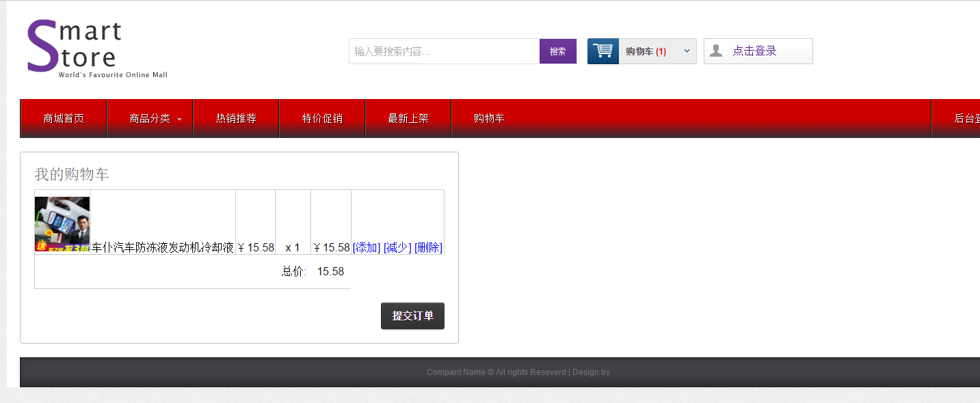Click the antifreeze product thumbnail image
980x403 pixels.
pos(62,225)
